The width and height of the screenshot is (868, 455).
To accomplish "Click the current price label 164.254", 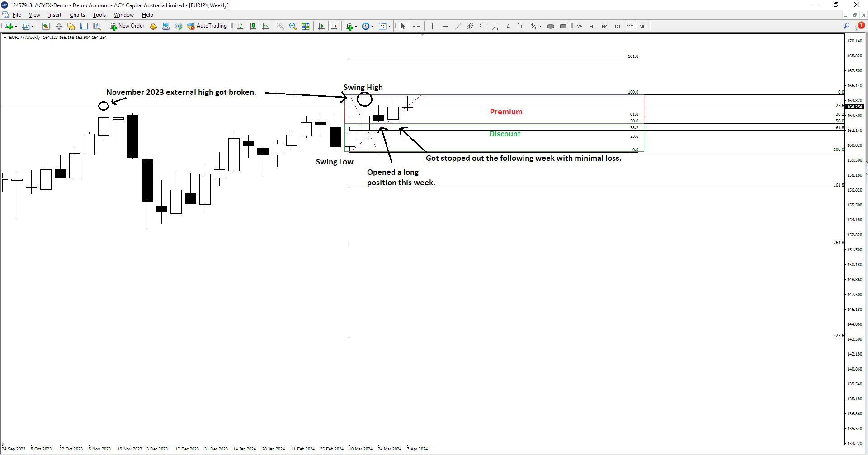I will [854, 107].
